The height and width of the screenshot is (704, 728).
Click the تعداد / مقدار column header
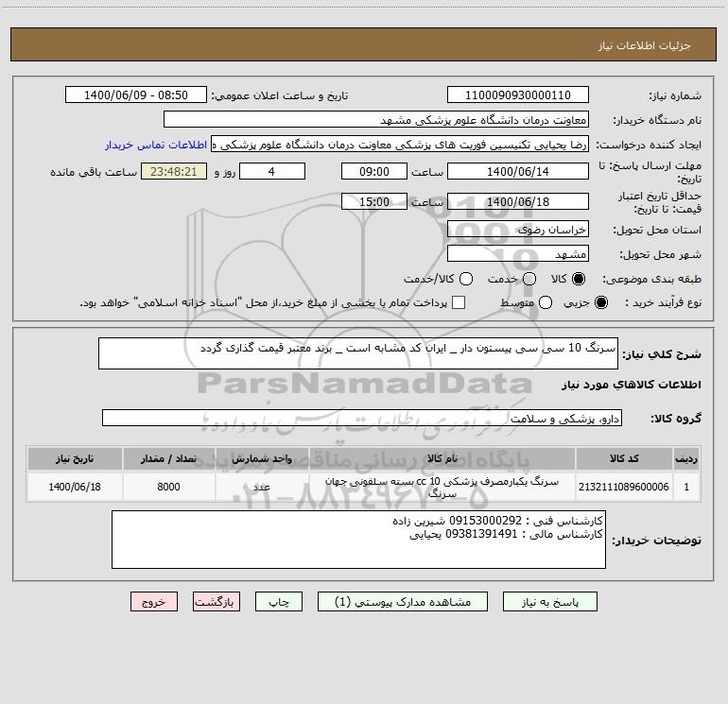pos(168,458)
